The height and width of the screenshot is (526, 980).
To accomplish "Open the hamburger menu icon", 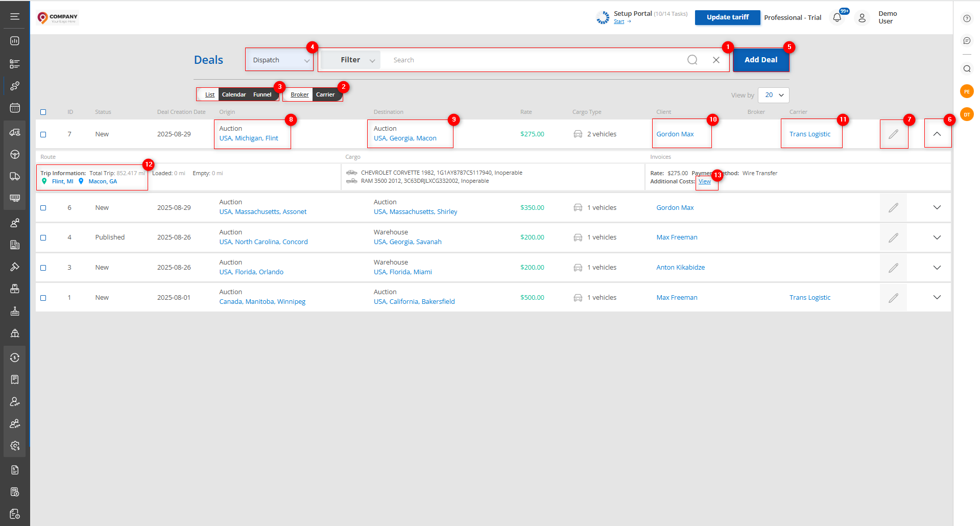I will pyautogui.click(x=15, y=17).
